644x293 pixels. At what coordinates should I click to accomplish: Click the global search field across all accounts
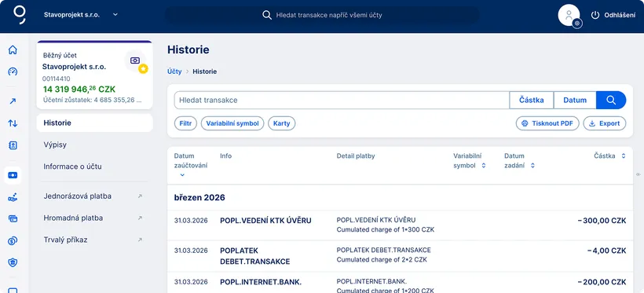(322, 15)
